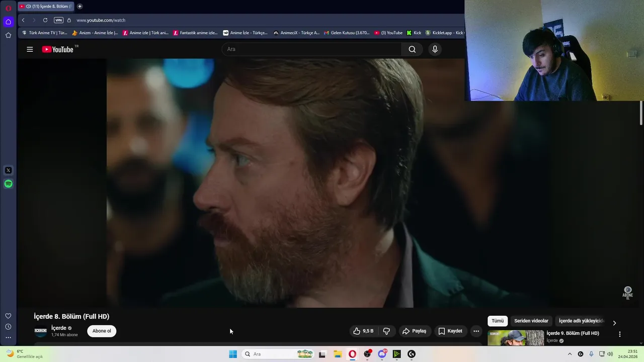Show next filter chips with right chevron
The height and width of the screenshot is (362, 644).
(x=614, y=323)
